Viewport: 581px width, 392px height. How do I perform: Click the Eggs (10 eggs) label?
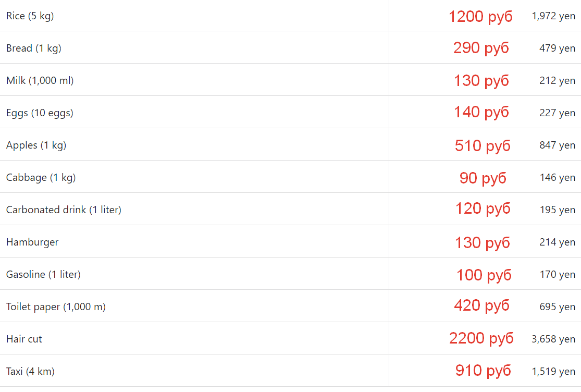[x=40, y=113]
